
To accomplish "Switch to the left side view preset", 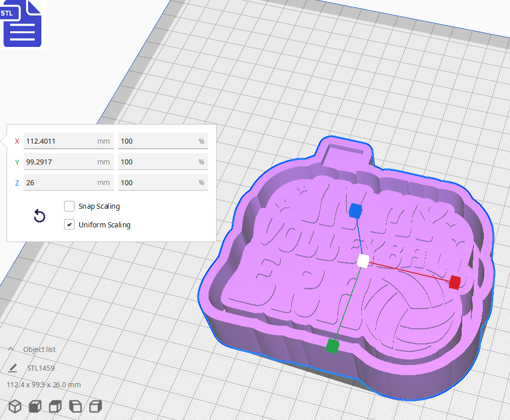I will 75,406.
